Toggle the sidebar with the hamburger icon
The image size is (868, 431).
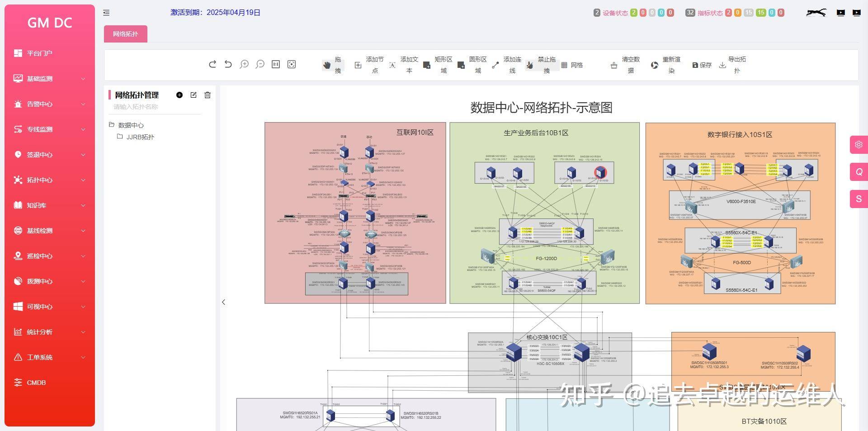106,13
